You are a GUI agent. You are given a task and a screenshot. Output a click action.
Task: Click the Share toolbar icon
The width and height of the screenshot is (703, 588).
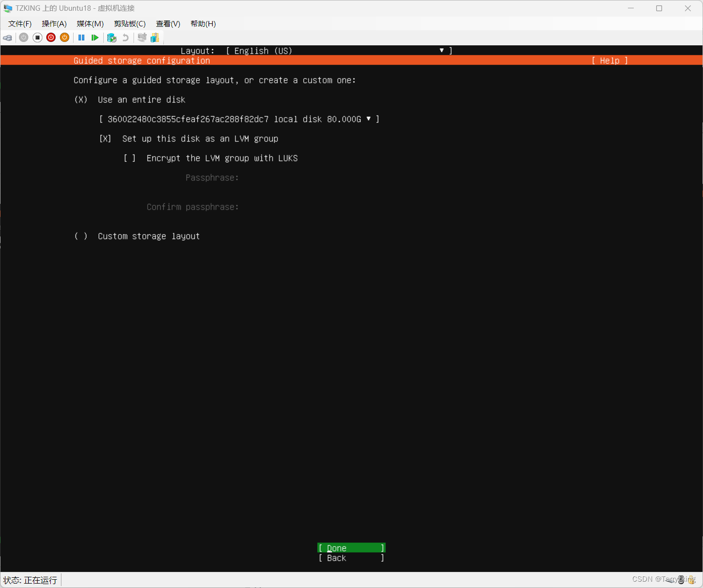pyautogui.click(x=155, y=38)
